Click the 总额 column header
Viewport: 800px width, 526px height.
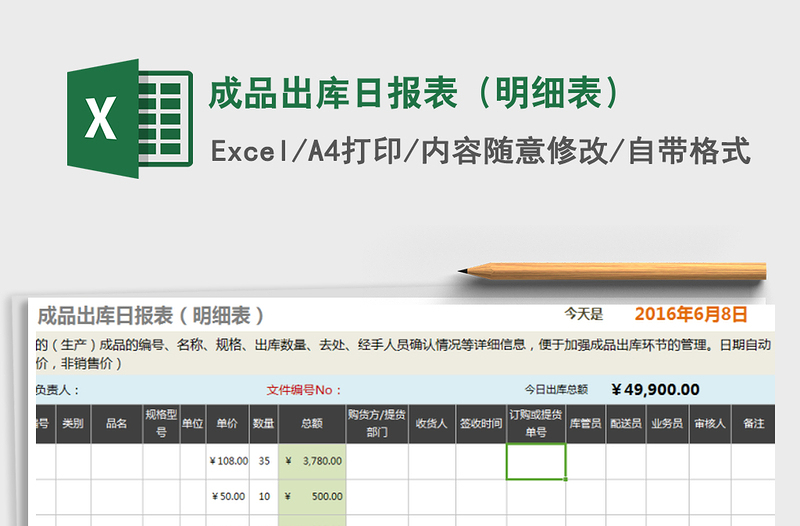pyautogui.click(x=312, y=423)
